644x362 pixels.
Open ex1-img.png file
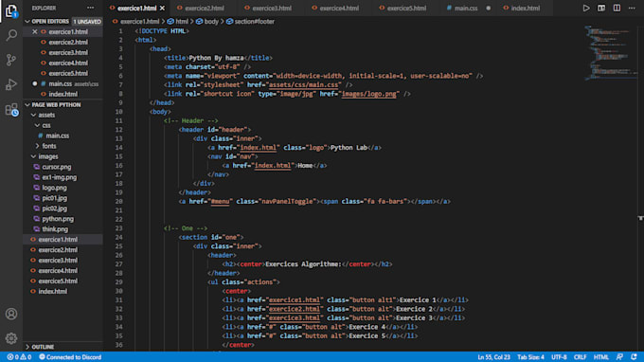[x=59, y=177]
